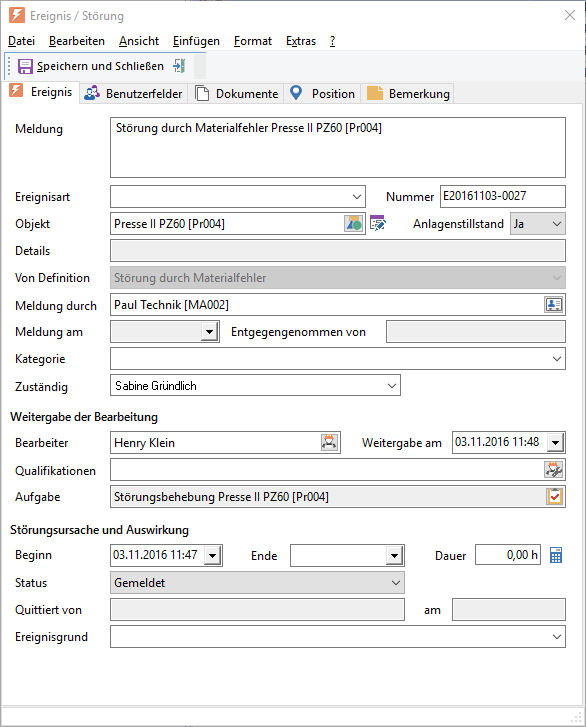Screen dimensions: 586x727
Task: Expand the Zuständig dropdown with Sabine Gründlich
Action: [392, 386]
